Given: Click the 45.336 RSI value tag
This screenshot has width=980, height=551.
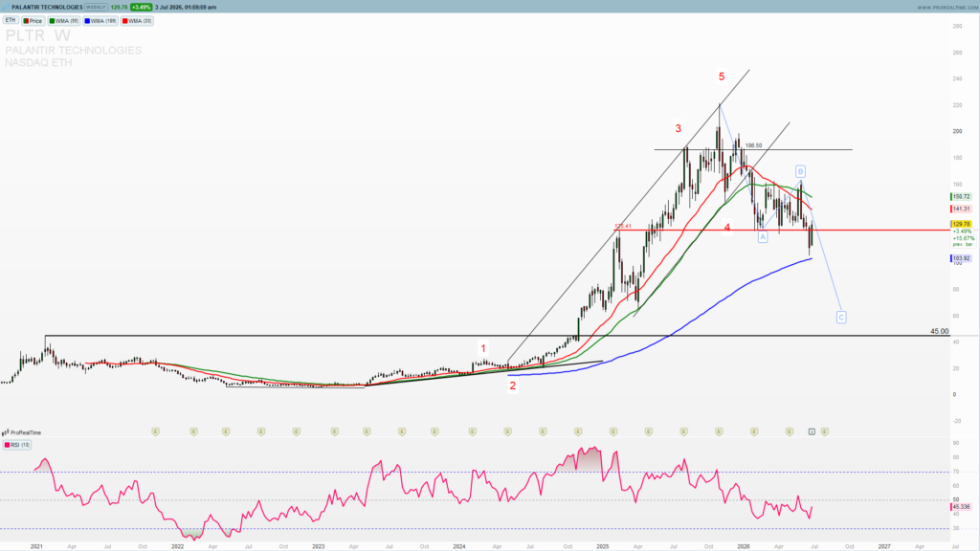Looking at the screenshot, I should pyautogui.click(x=961, y=507).
